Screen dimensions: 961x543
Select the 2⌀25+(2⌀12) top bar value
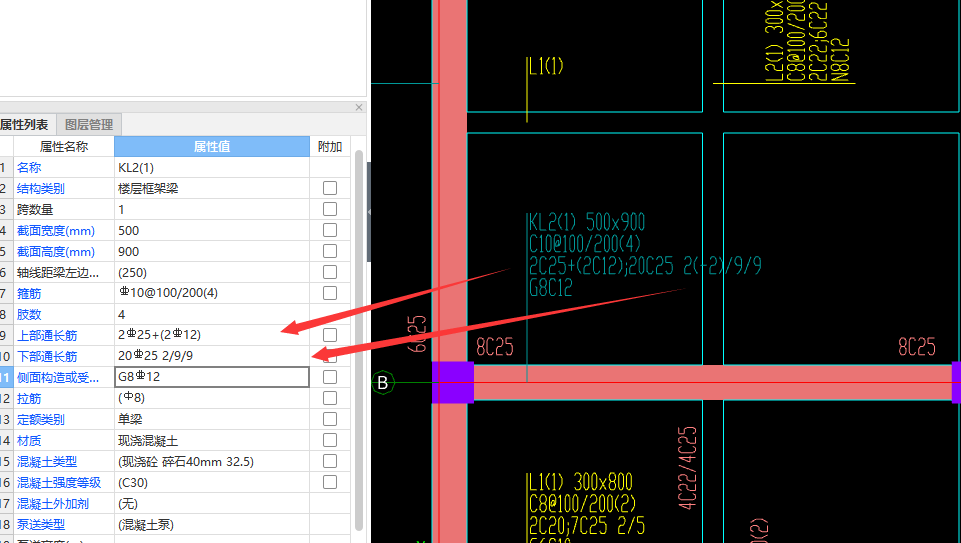[x=212, y=335]
